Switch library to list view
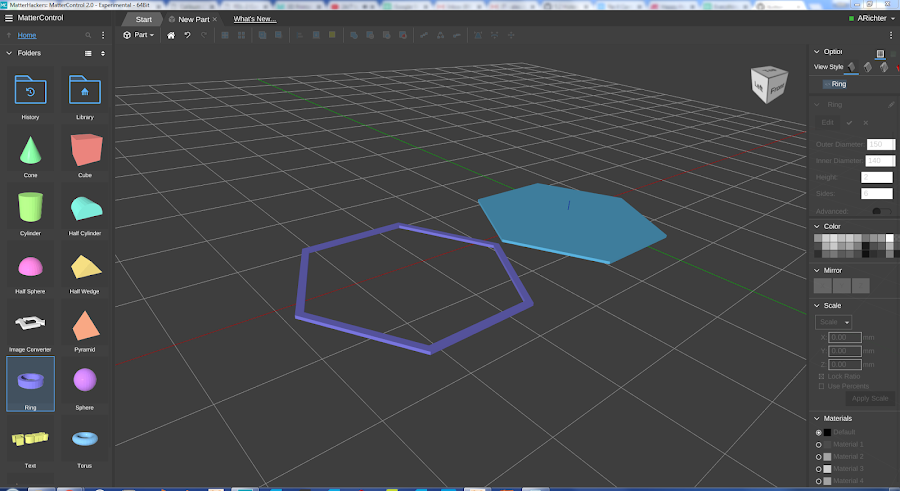This screenshot has height=491, width=900. [88, 53]
